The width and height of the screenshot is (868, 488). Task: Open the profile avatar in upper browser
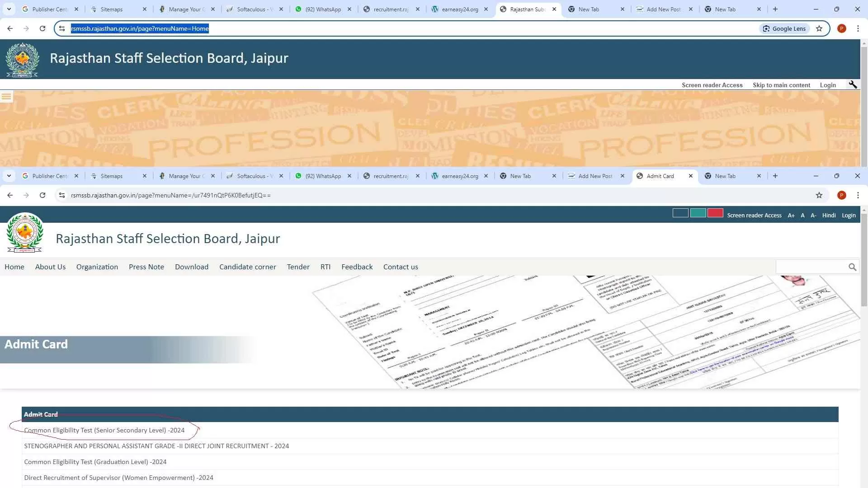(x=841, y=28)
